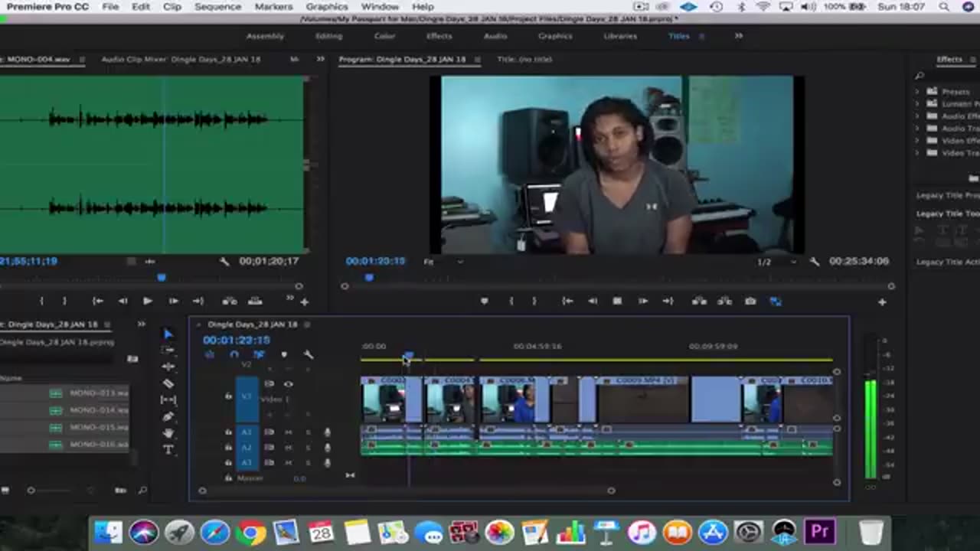Open the 1/2 playback resolution dropdown
The image size is (980, 551).
coord(777,262)
